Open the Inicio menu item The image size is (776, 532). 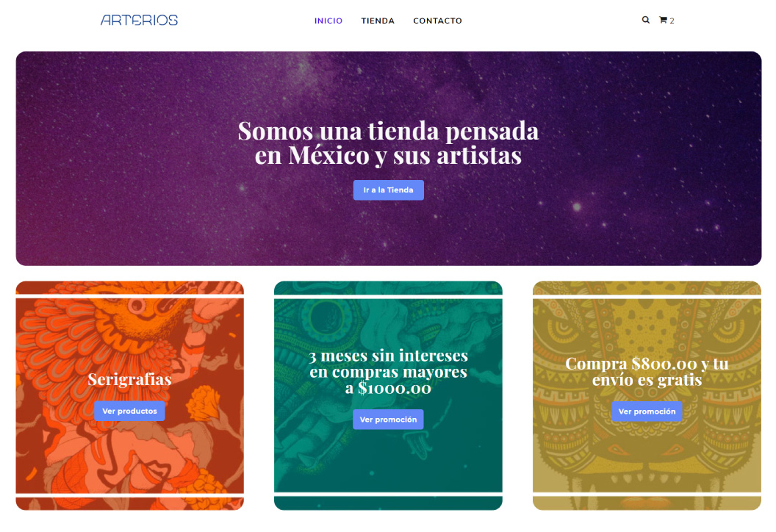click(x=328, y=21)
